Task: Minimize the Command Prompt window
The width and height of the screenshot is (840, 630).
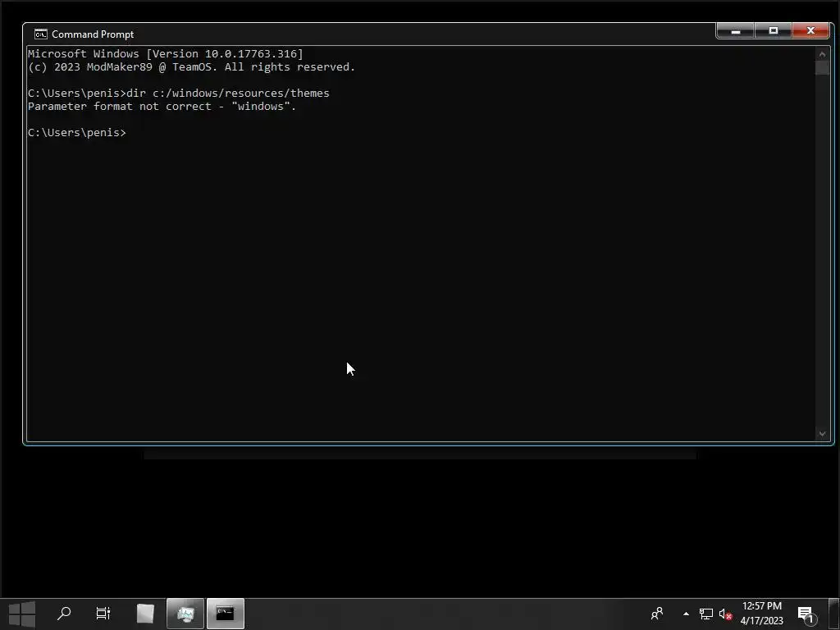Action: pos(735,31)
